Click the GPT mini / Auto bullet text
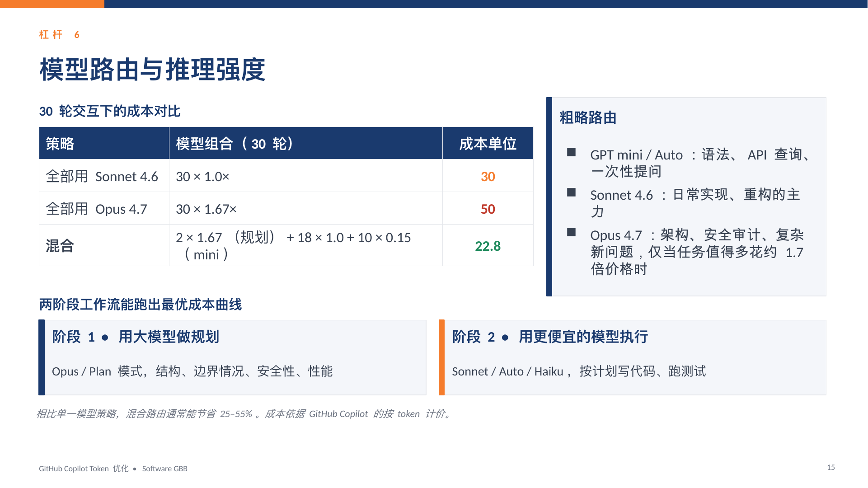This screenshot has width=868, height=488. (x=700, y=163)
